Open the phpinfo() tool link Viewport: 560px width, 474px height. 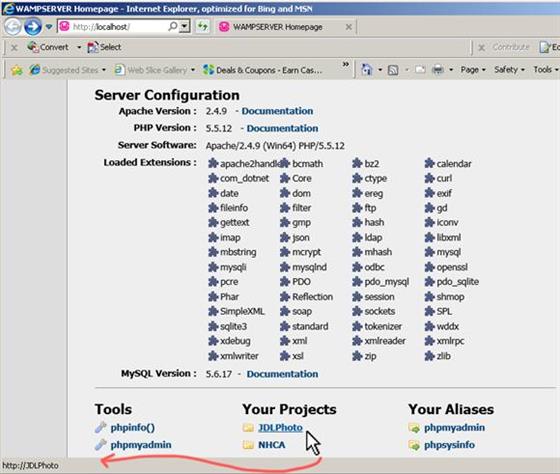pos(132,428)
